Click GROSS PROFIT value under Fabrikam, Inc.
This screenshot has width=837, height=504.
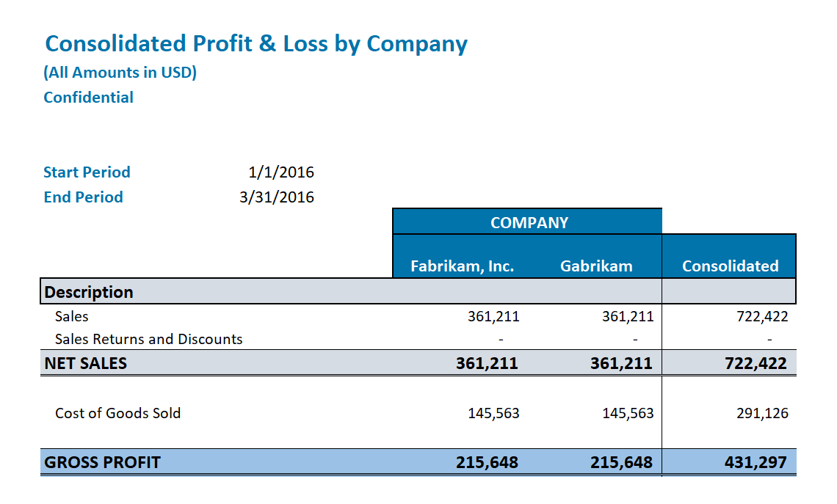(x=487, y=462)
